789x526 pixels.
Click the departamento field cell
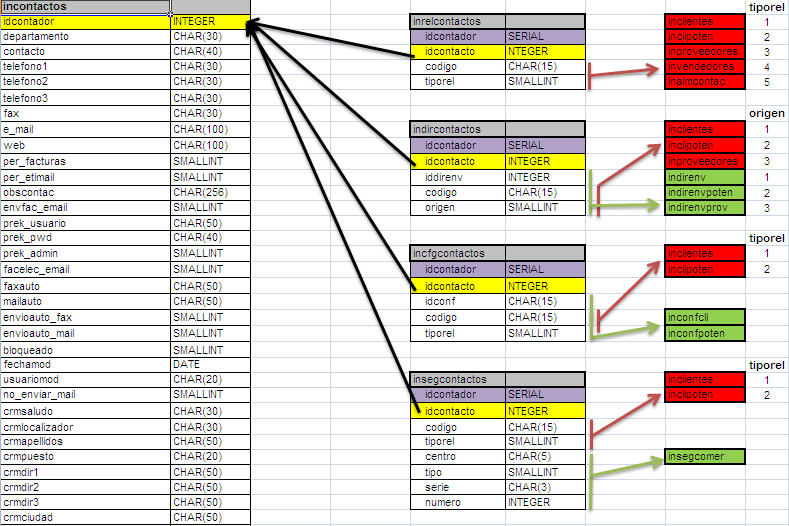pos(85,37)
